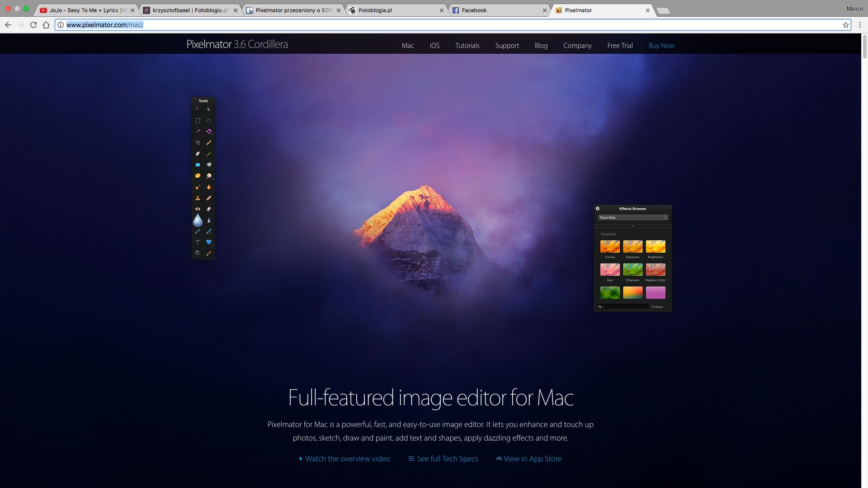The width and height of the screenshot is (868, 488).
Task: Open the Mac page in site navigation
Action: (x=408, y=46)
